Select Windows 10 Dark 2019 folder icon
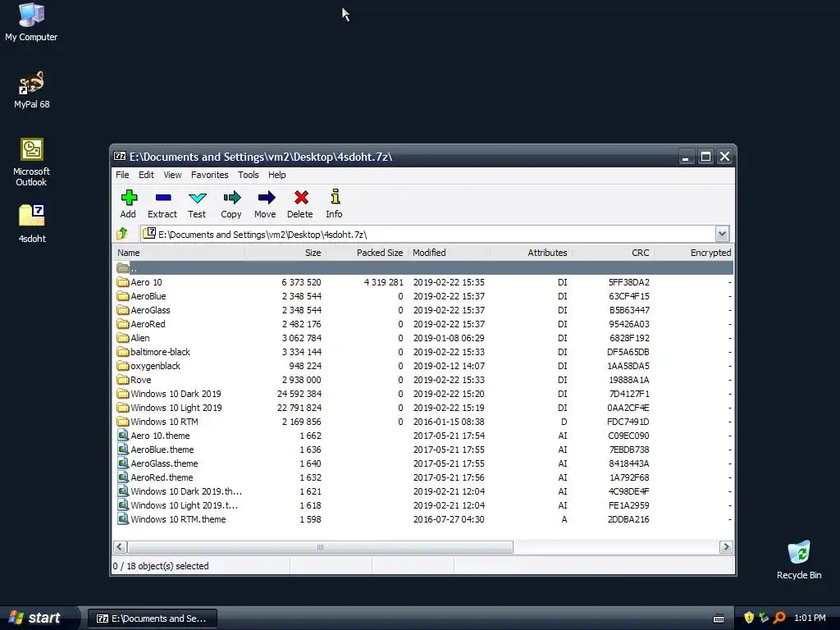The image size is (840, 630). [123, 393]
